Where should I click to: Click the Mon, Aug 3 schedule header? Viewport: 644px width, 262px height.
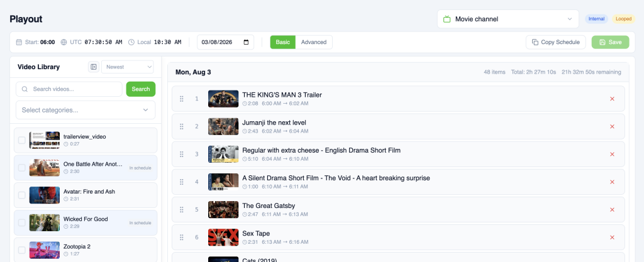point(193,72)
